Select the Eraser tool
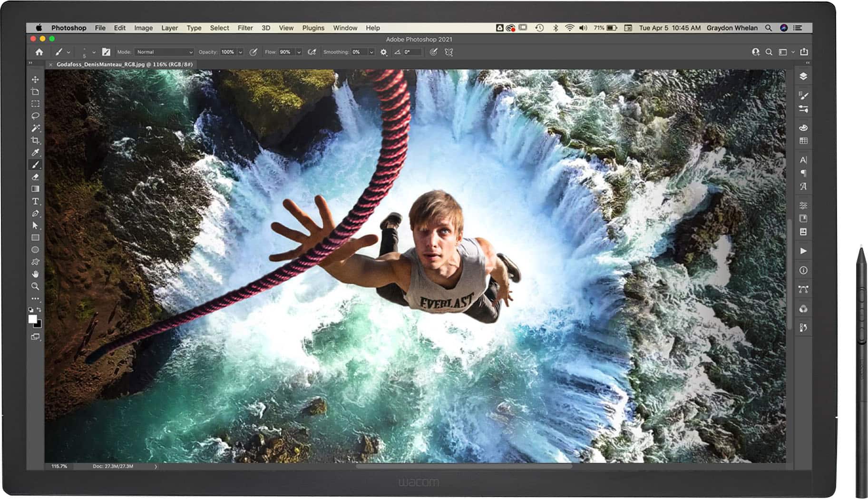Image resolution: width=868 pixels, height=499 pixels. point(35,177)
